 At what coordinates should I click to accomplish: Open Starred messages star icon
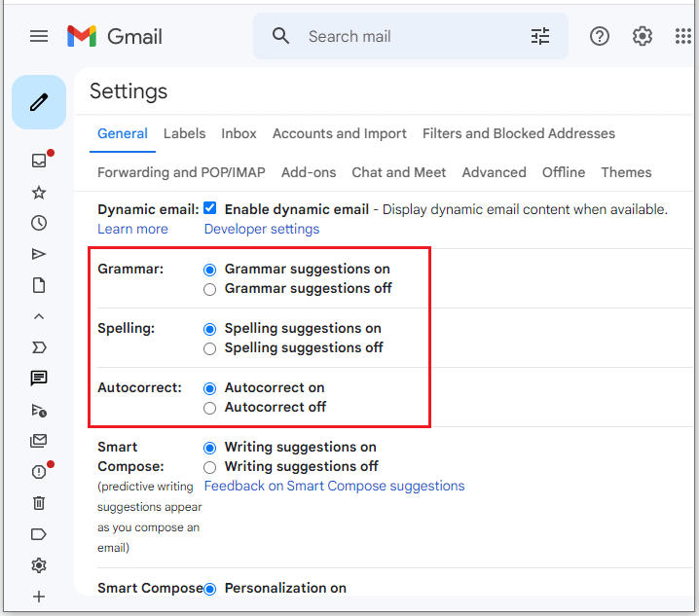pyautogui.click(x=39, y=193)
